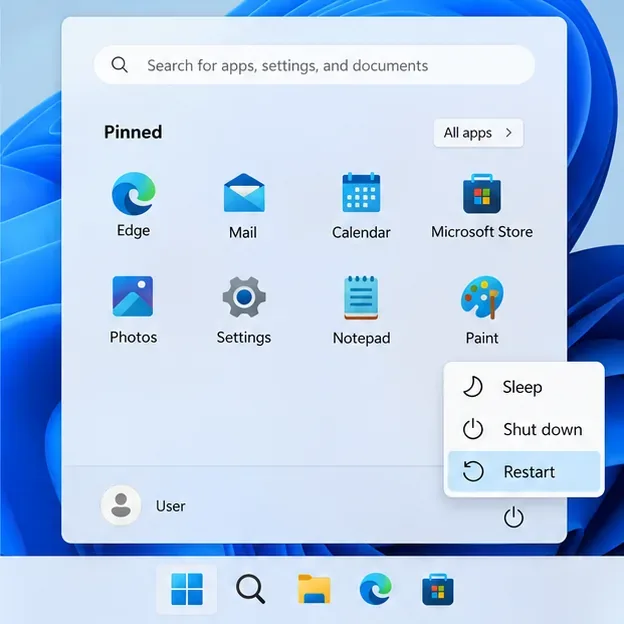Open Microsoft Store from the taskbar
Screen dimensions: 624x624
click(x=437, y=589)
